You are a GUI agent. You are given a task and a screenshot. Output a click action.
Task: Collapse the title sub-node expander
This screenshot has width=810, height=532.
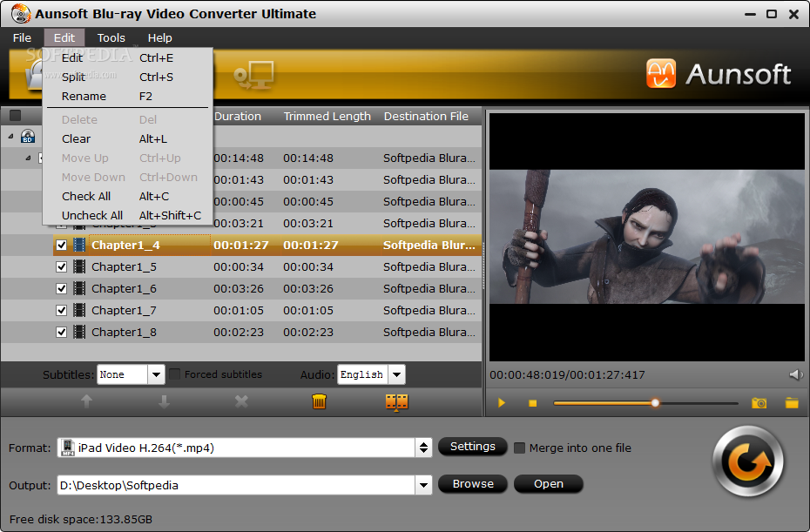pyautogui.click(x=29, y=158)
